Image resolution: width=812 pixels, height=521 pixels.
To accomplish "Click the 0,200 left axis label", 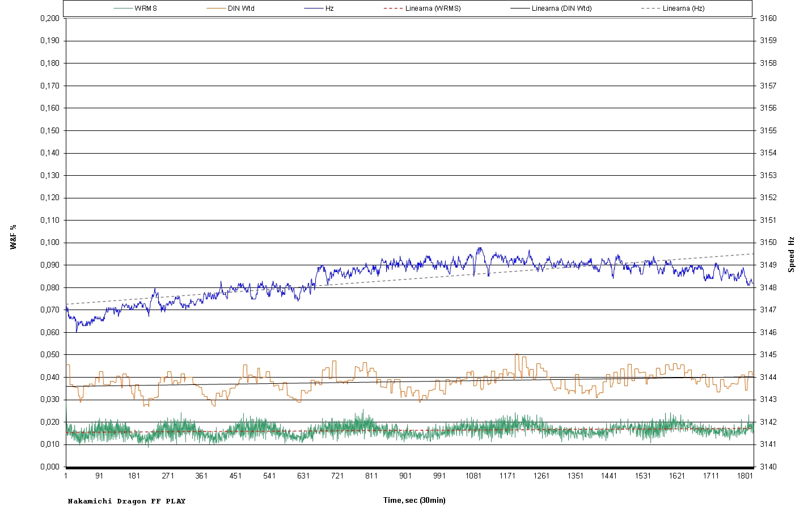I will click(x=50, y=18).
